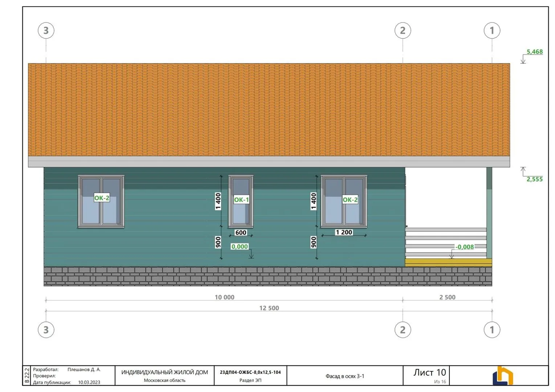Click the 0,000 floor level mark
Screen dimensions: 555x392
pyautogui.click(x=240, y=247)
